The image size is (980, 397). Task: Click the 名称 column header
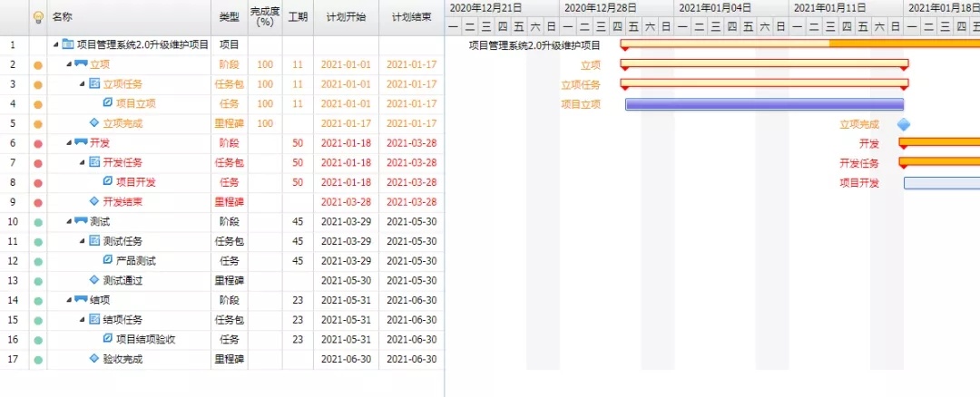coord(129,17)
